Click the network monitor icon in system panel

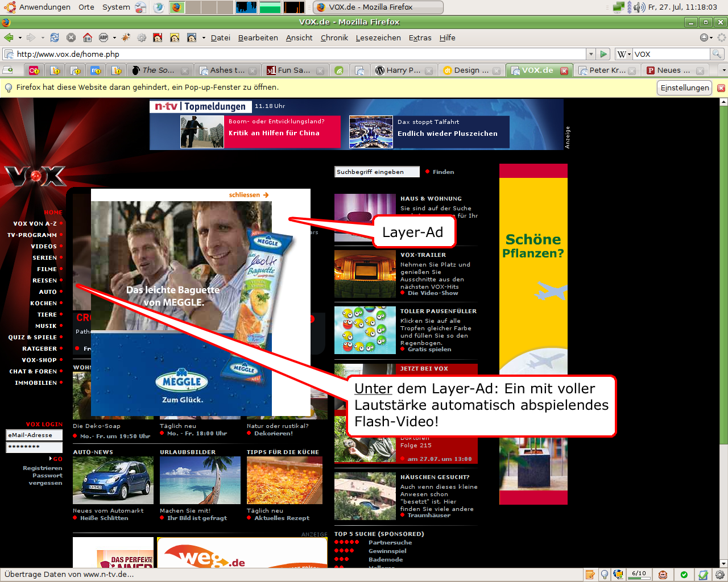tap(619, 7)
